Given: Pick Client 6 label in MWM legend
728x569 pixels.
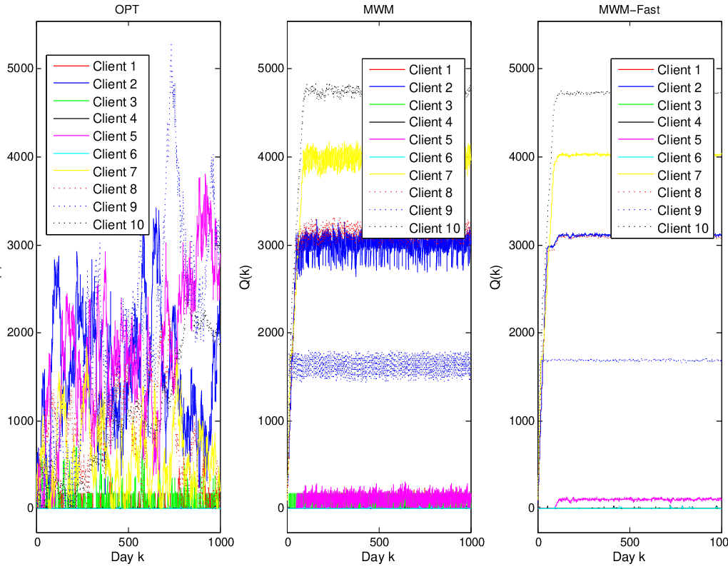Looking at the screenshot, I should (430, 158).
